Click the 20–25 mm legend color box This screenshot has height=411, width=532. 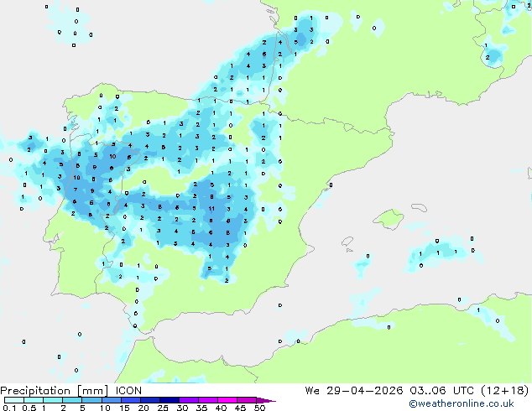(x=149, y=400)
